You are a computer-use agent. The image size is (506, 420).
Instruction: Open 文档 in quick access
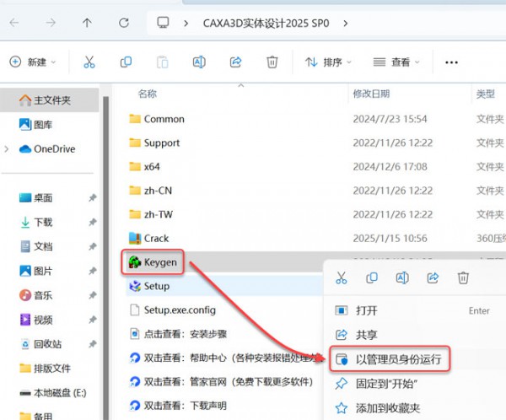[x=35, y=246]
